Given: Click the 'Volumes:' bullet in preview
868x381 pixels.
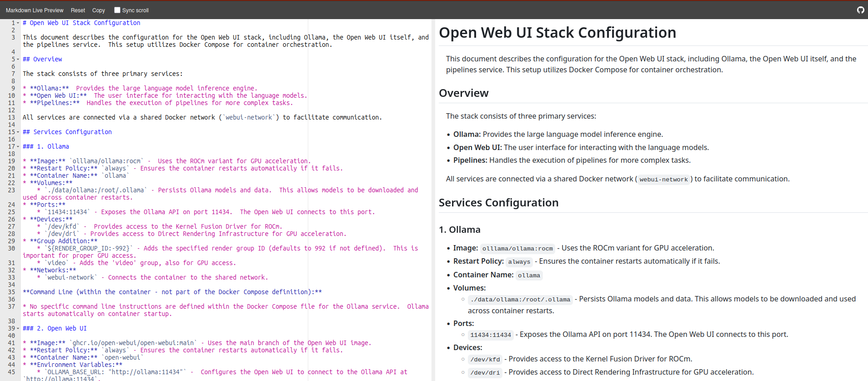Looking at the screenshot, I should 469,288.
